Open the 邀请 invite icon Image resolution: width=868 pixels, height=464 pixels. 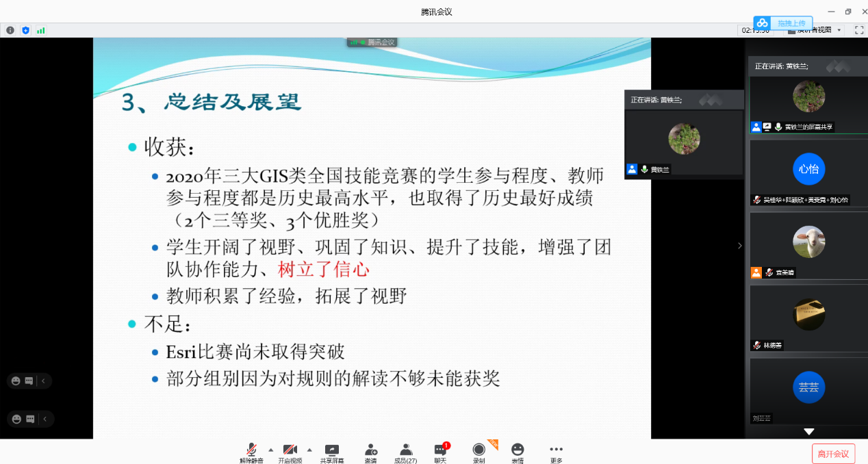370,452
